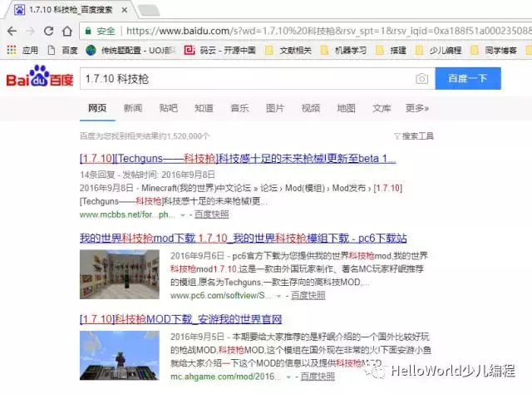Open the 应用 apps grid icon
This screenshot has width=532, height=394.
(12, 50)
